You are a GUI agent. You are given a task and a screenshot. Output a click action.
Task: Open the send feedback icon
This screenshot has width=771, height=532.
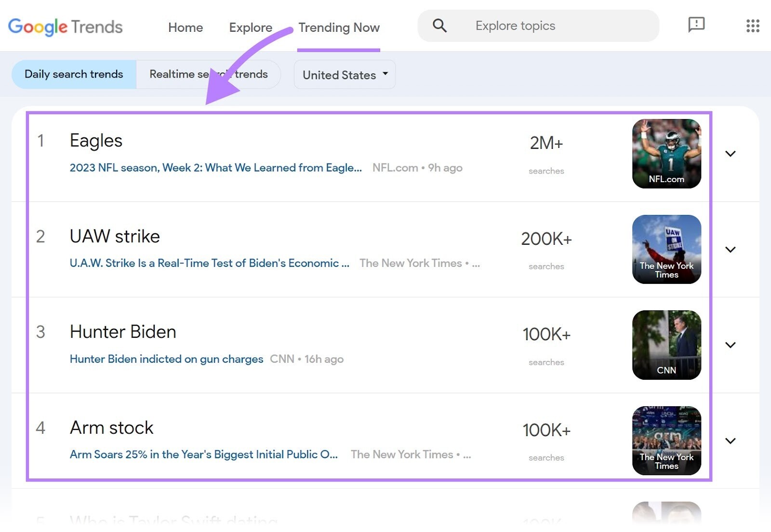tap(696, 25)
